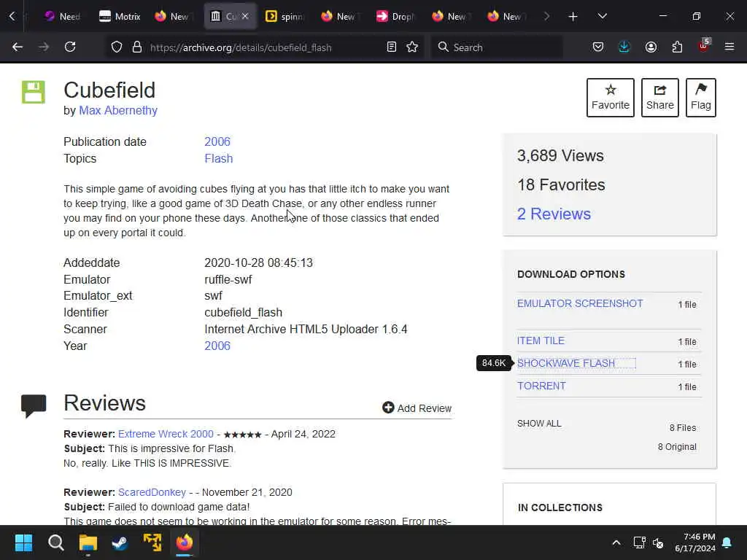This screenshot has height=560, width=747.
Task: Click the Share button
Action: coord(659,98)
